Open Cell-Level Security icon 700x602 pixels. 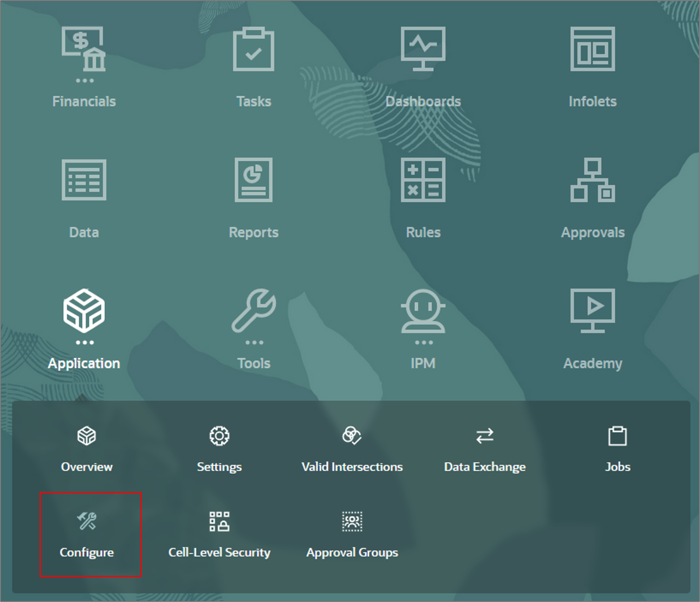point(219,521)
